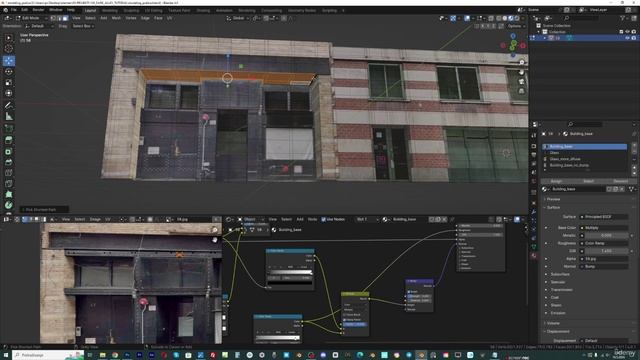Viewport: 640px width, 360px height.
Task: Toggle the Collection eye visibility in outliner
Action: (628, 31)
